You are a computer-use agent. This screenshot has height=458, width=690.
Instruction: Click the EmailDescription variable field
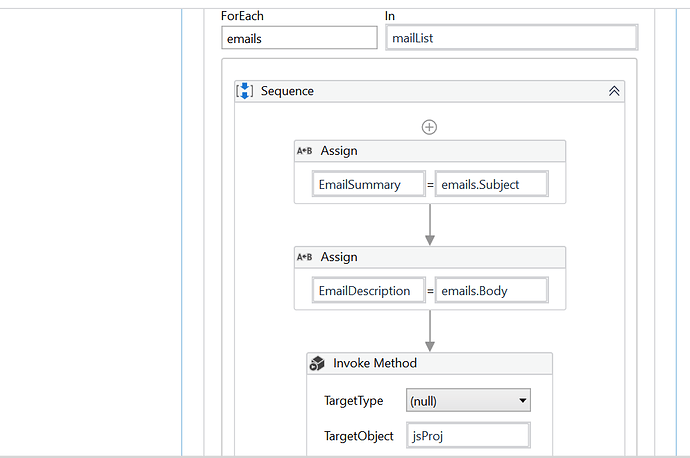(368, 291)
